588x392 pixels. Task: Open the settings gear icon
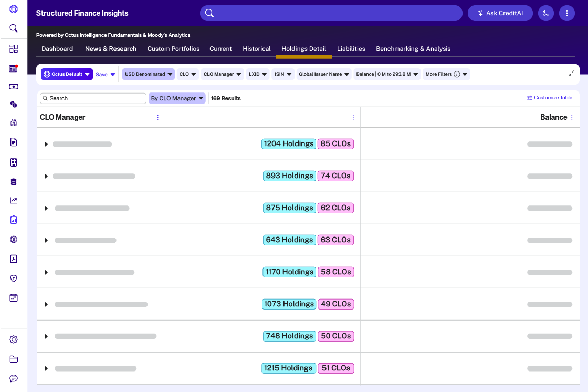click(x=14, y=339)
